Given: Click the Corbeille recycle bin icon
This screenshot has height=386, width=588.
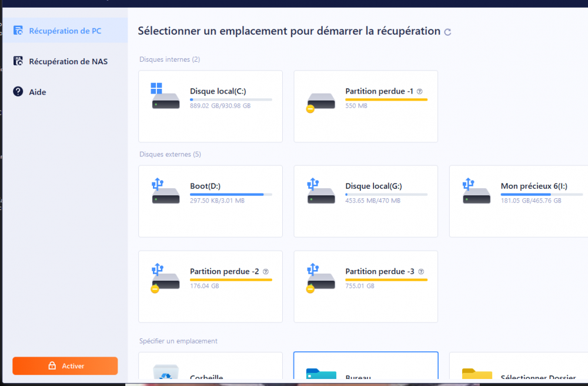Looking at the screenshot, I should pyautogui.click(x=165, y=372).
